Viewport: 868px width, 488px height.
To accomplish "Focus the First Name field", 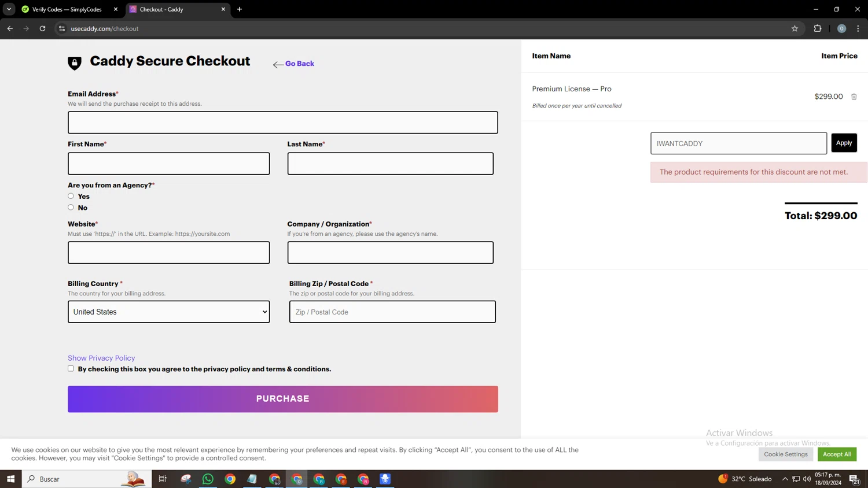I will [168, 164].
